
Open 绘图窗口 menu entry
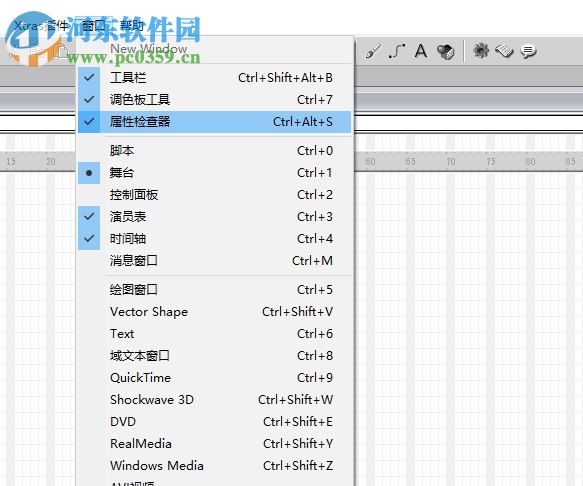point(215,289)
